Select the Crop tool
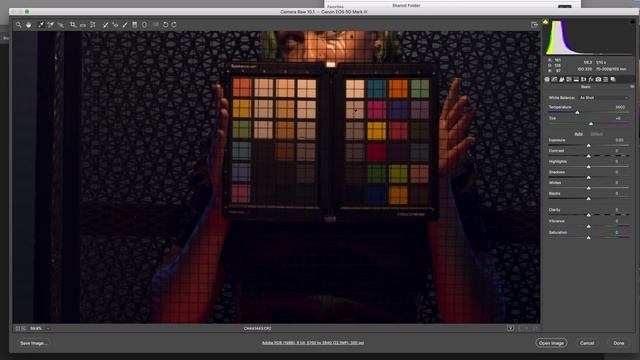The image size is (640, 360). click(x=73, y=25)
